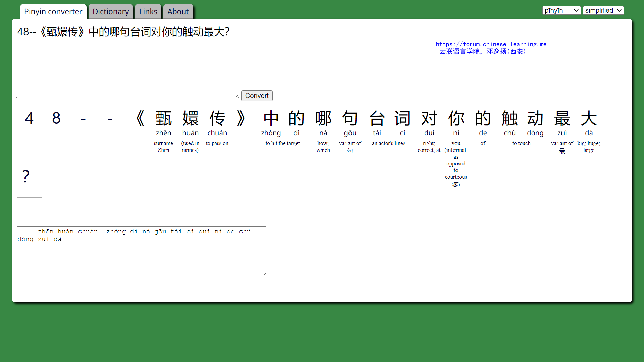Click the character 甄 in the results
This screenshot has width=644, height=362.
coord(164,118)
